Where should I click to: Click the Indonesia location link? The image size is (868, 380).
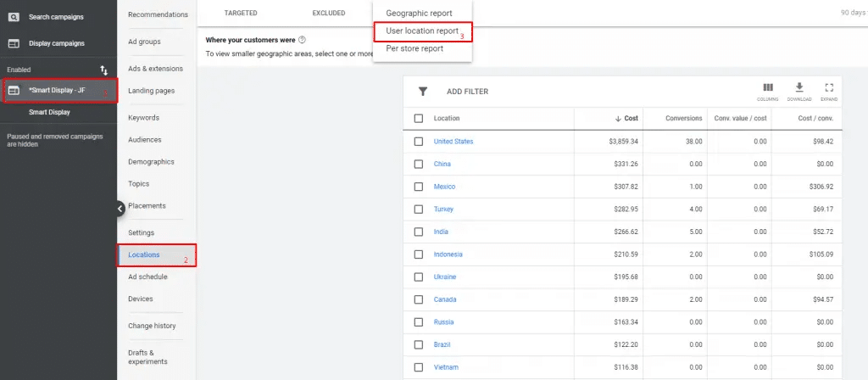(x=448, y=254)
